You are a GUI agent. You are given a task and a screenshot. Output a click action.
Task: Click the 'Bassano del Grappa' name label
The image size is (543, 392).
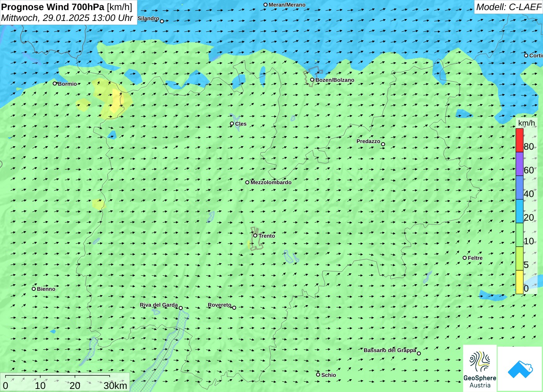pyautogui.click(x=390, y=350)
